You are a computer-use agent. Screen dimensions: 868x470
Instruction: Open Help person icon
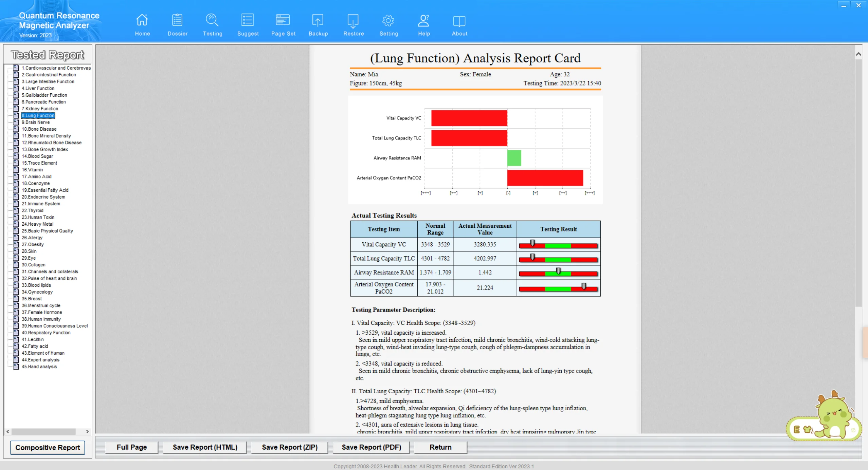click(x=423, y=21)
